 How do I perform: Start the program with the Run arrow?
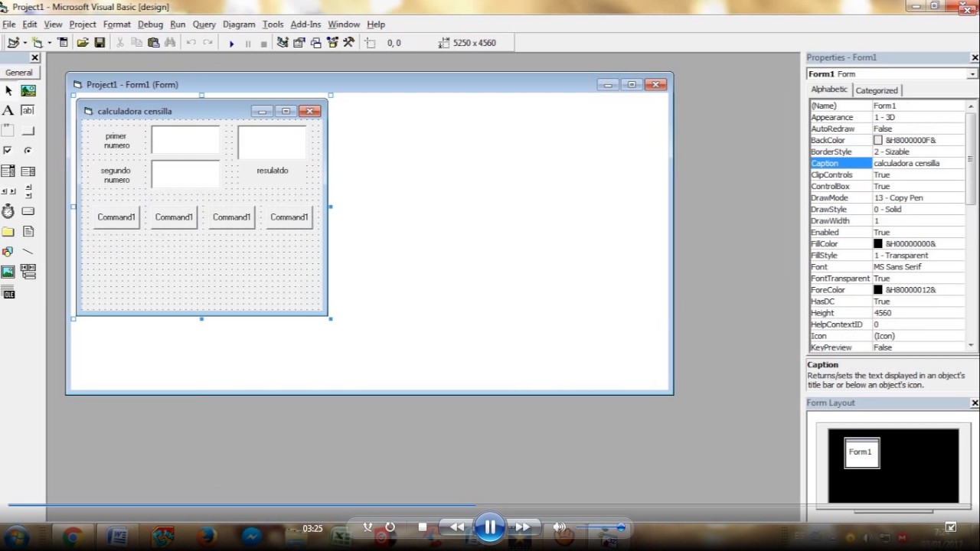[231, 43]
